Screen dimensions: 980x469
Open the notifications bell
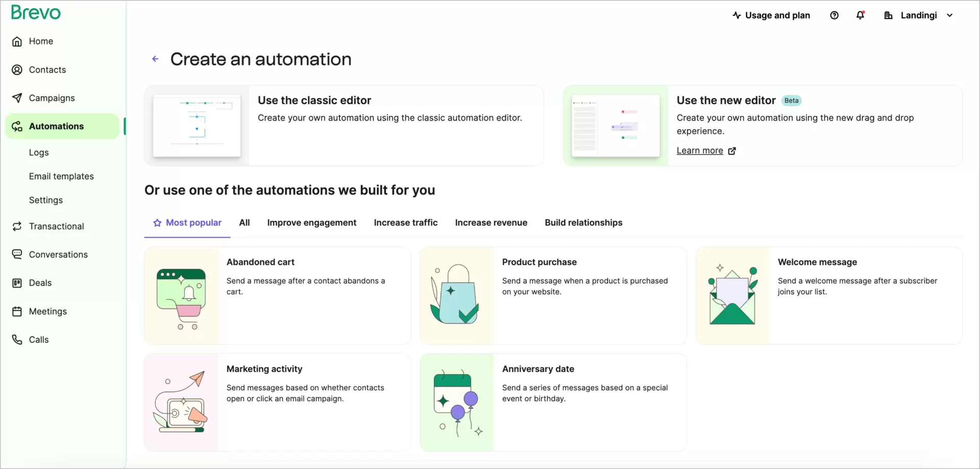pyautogui.click(x=861, y=15)
